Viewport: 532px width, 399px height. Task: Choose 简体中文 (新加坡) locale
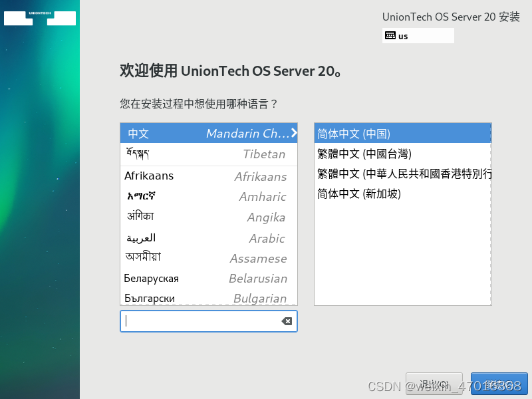(403, 194)
